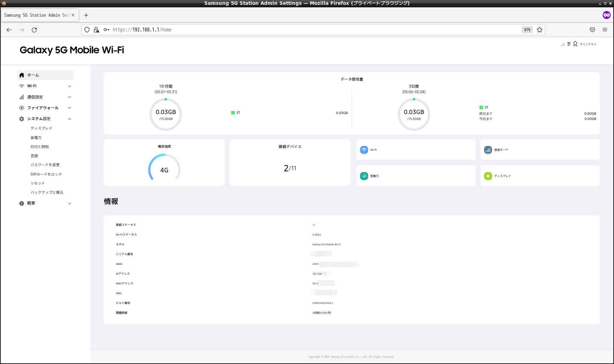The image size is (614, 364).
Task: Click the Galaxy 5G Mobile Wi-Fi title
Action: [72, 50]
